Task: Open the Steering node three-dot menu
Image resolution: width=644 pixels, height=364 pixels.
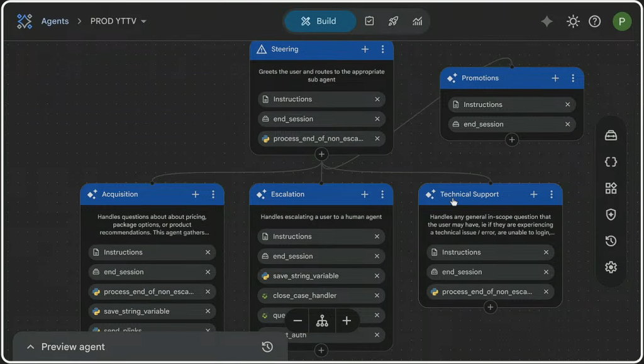Action: 382,50
